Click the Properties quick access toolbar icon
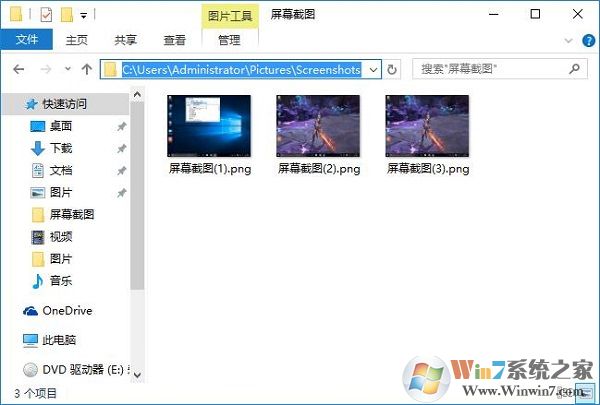 (46, 15)
